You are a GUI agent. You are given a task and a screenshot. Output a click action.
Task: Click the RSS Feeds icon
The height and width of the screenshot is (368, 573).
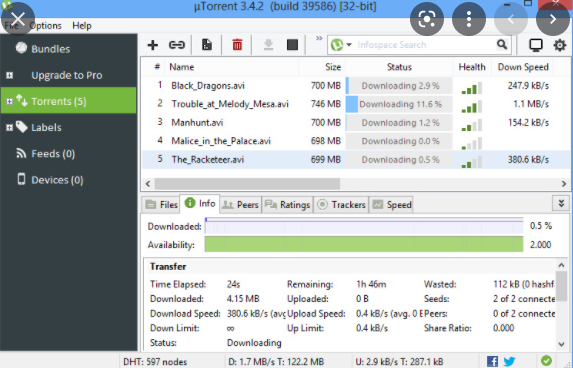[x=21, y=153]
